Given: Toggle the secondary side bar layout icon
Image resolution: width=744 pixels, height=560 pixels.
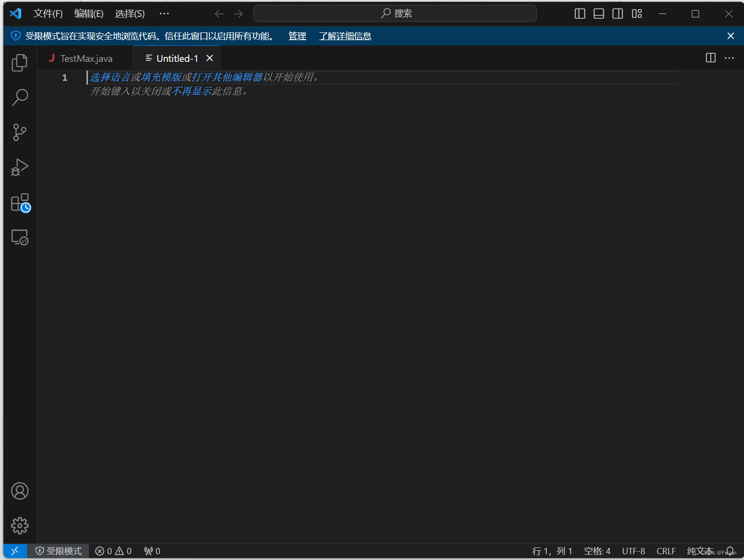Looking at the screenshot, I should [x=617, y=14].
